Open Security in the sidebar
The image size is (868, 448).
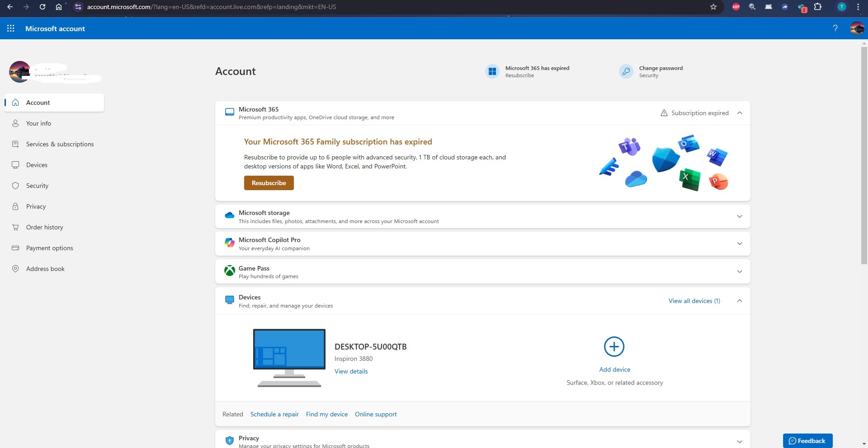tap(54, 186)
